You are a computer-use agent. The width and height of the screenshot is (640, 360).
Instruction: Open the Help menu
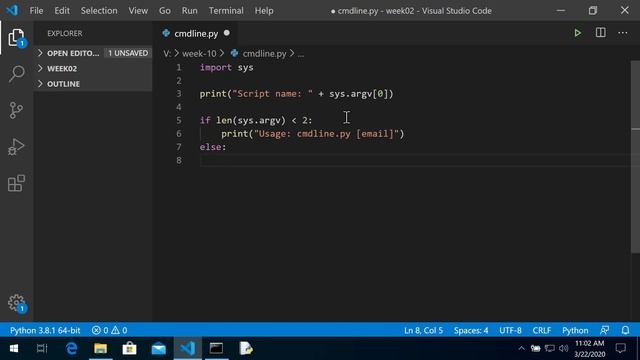pyautogui.click(x=264, y=11)
